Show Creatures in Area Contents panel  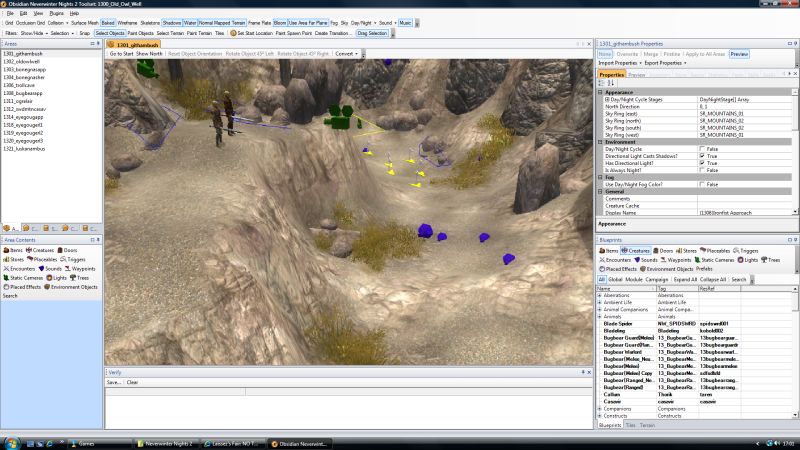click(x=40, y=250)
